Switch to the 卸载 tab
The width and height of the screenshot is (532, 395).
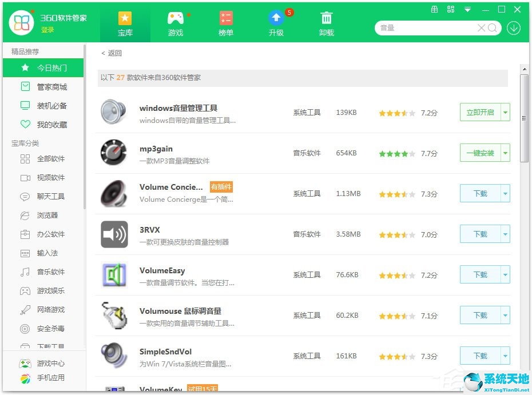point(326,18)
